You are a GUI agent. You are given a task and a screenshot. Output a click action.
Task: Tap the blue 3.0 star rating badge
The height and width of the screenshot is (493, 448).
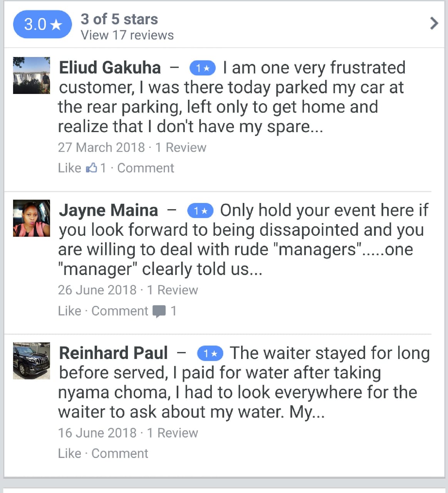click(x=42, y=25)
